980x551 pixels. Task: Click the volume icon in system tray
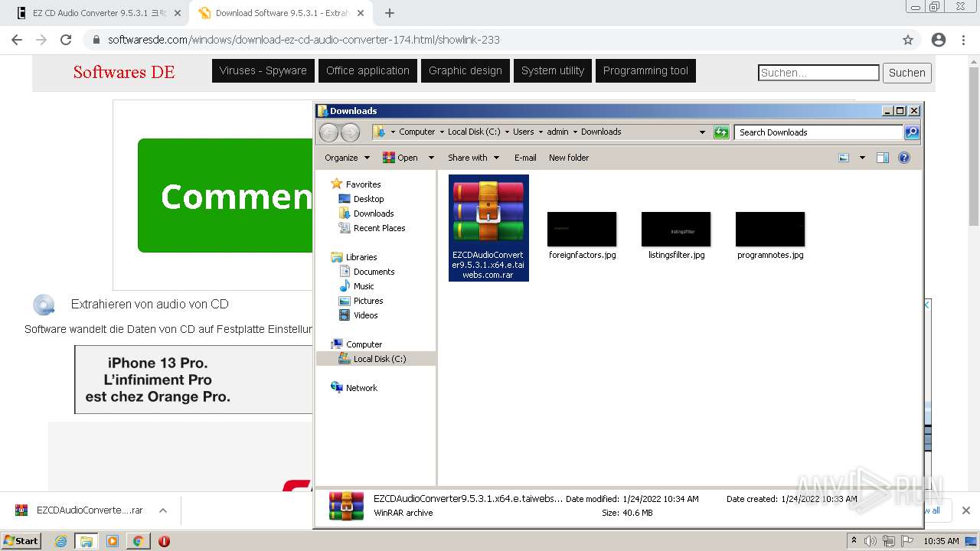tap(871, 541)
